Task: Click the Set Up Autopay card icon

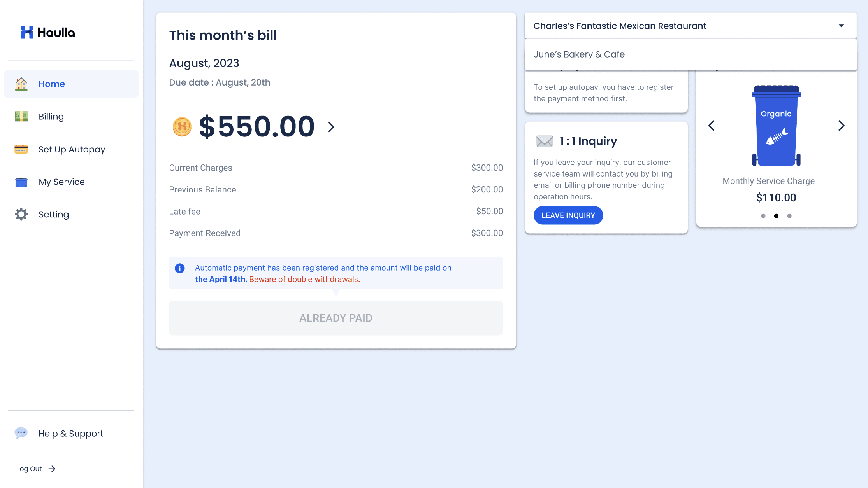Action: (21, 149)
